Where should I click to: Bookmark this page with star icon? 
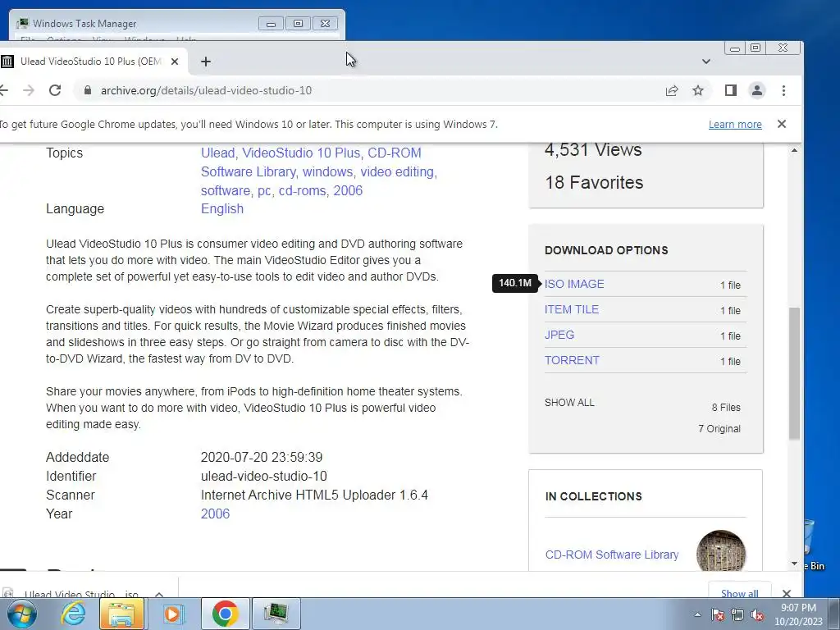coord(697,90)
